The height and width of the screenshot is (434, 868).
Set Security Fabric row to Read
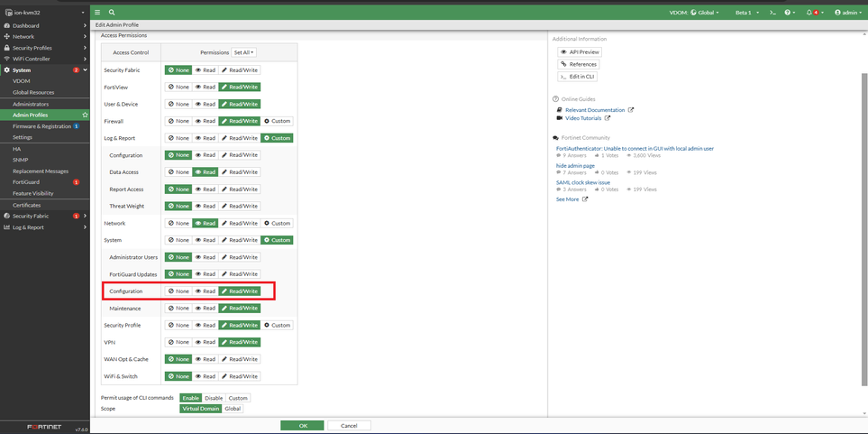pyautogui.click(x=205, y=70)
